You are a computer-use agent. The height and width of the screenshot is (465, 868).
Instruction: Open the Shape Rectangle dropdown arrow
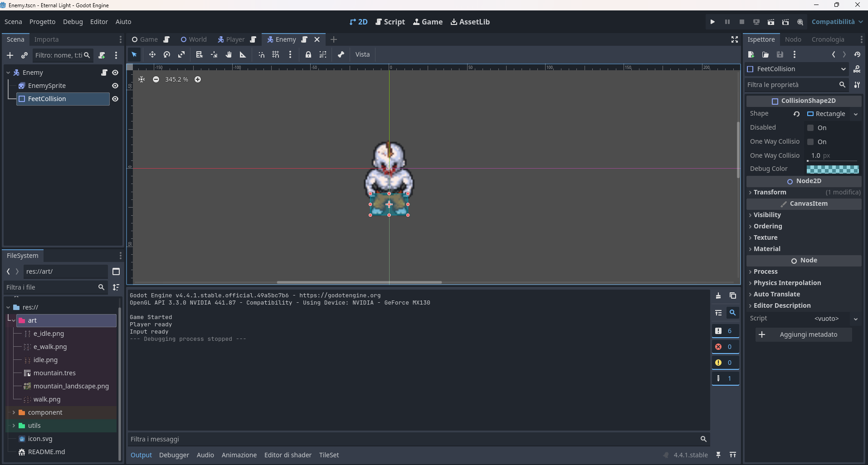coord(856,114)
